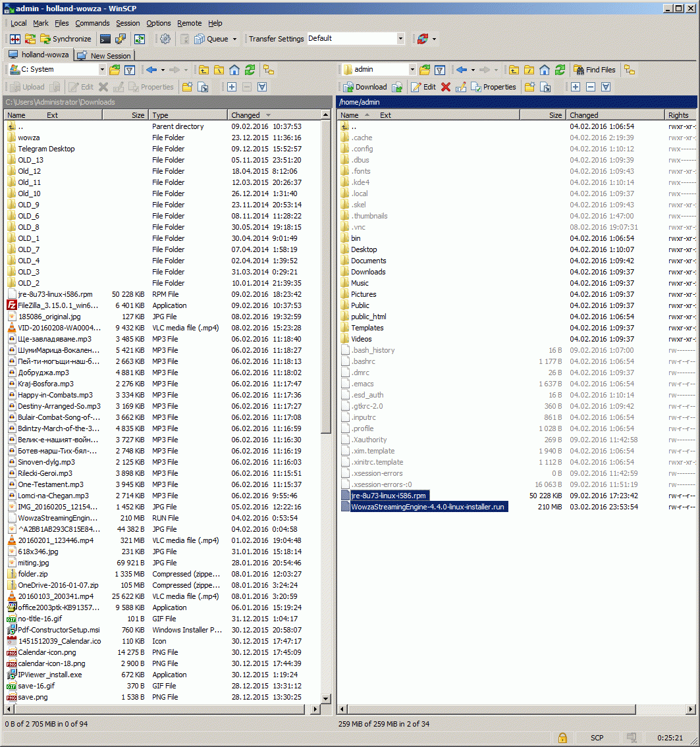
Task: Expand the session refresh dropdown arrow
Action: [x=434, y=39]
